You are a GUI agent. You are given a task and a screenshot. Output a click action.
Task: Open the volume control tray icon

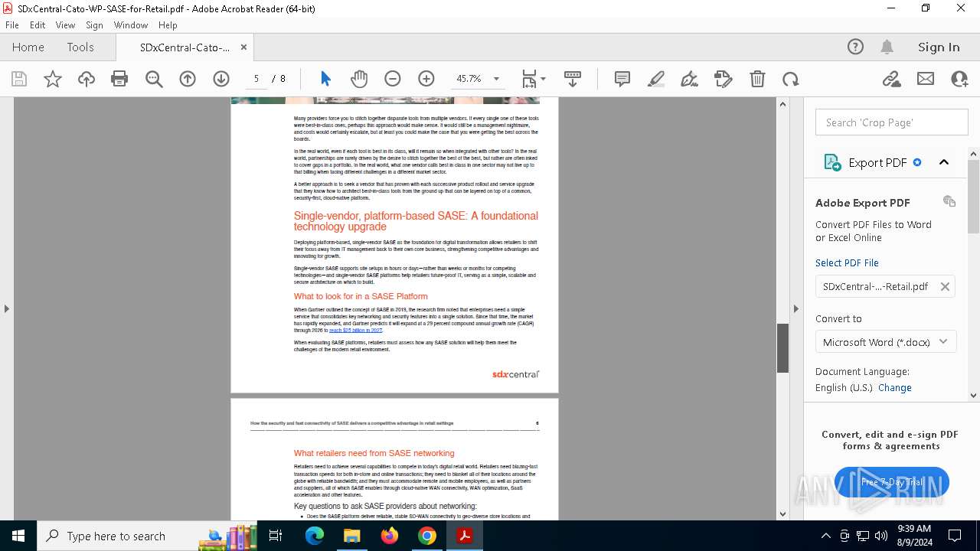coord(881,536)
